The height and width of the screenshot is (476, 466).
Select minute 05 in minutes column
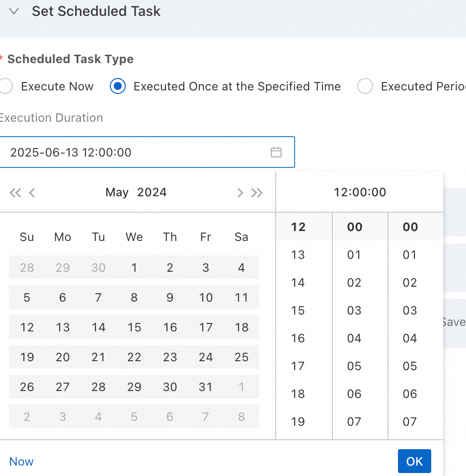pyautogui.click(x=354, y=366)
